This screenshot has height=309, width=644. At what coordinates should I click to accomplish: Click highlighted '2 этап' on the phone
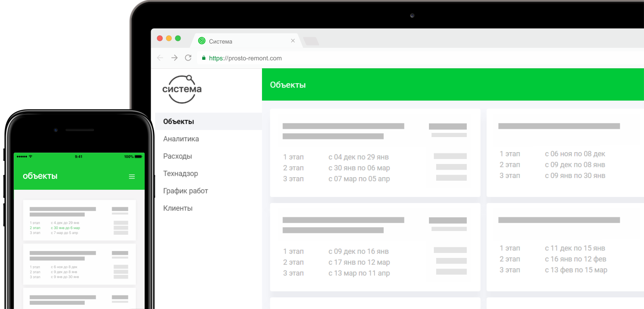pos(35,228)
